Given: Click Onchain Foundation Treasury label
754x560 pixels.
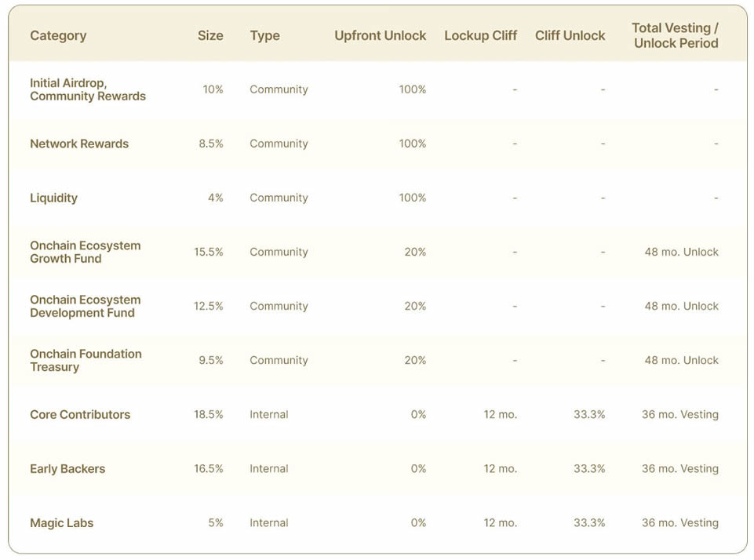Looking at the screenshot, I should point(86,361).
